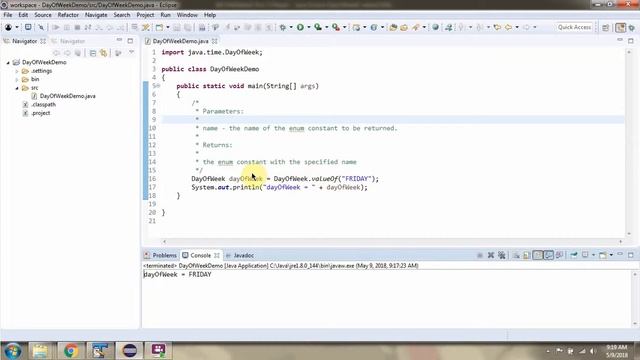Image resolution: width=640 pixels, height=360 pixels.
Task: Click the Pin Console icon
Action: [574, 255]
